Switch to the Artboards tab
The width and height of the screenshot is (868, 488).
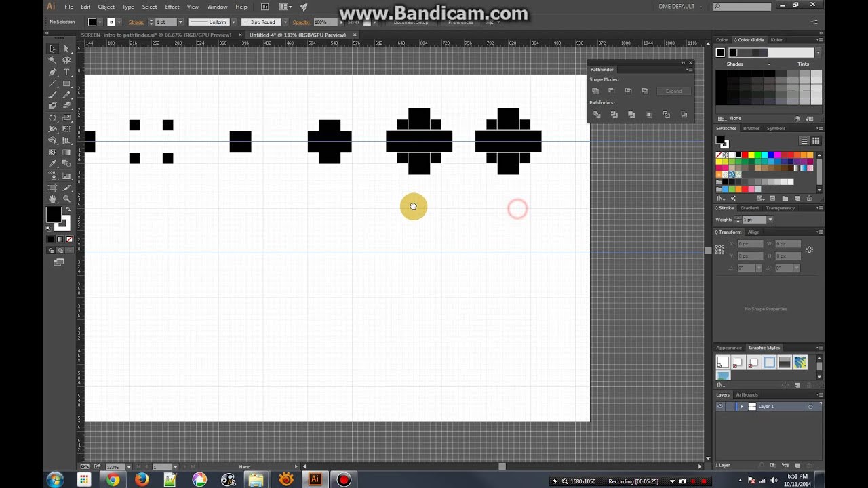coord(747,394)
